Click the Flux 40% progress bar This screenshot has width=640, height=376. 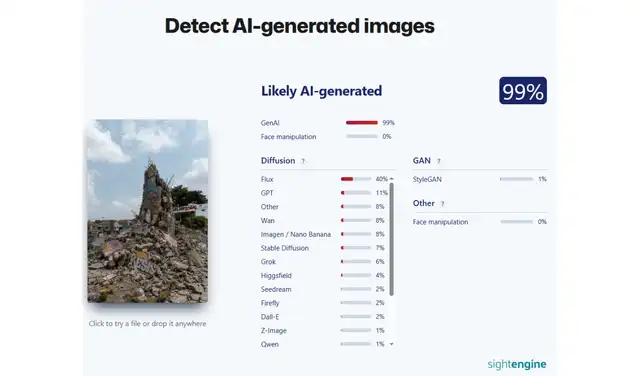click(x=356, y=179)
